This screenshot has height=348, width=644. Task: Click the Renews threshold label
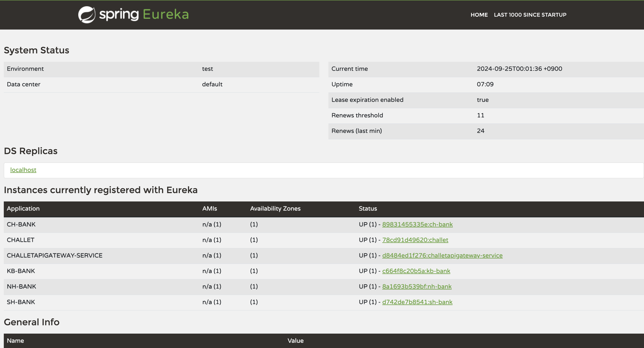357,115
